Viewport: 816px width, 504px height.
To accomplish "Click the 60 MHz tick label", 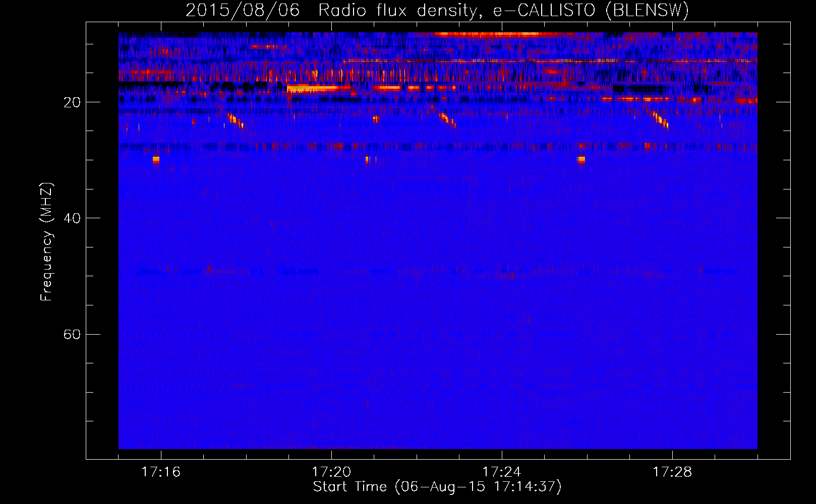I will pos(72,335).
